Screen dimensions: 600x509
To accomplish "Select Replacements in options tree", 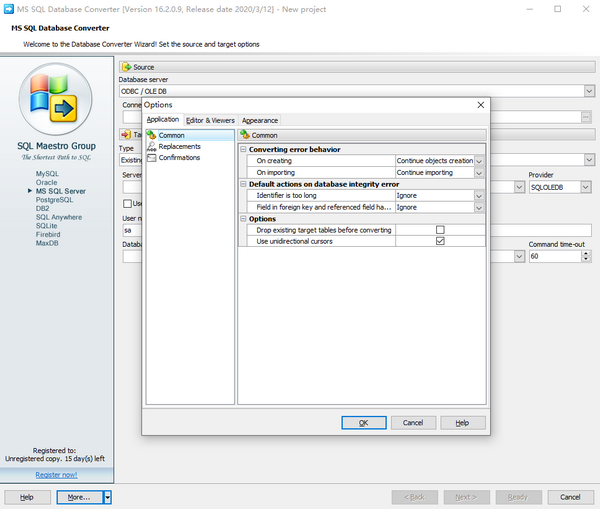I will pos(179,146).
